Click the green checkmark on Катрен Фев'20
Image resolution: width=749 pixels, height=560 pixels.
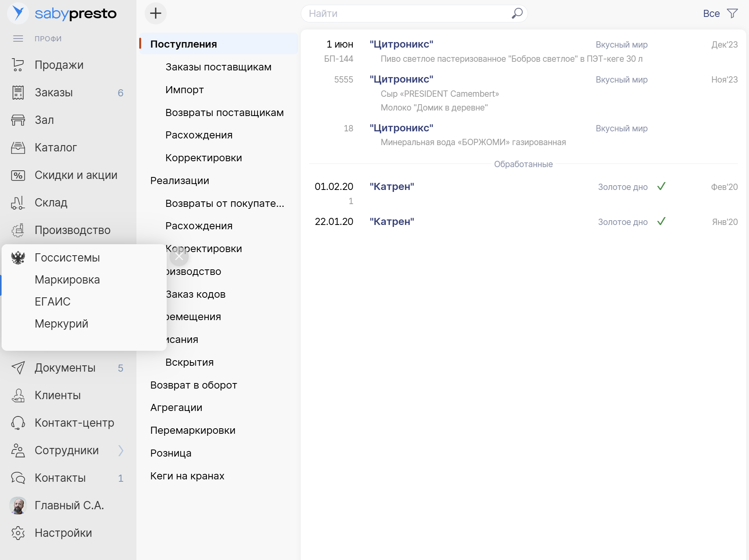point(662,186)
